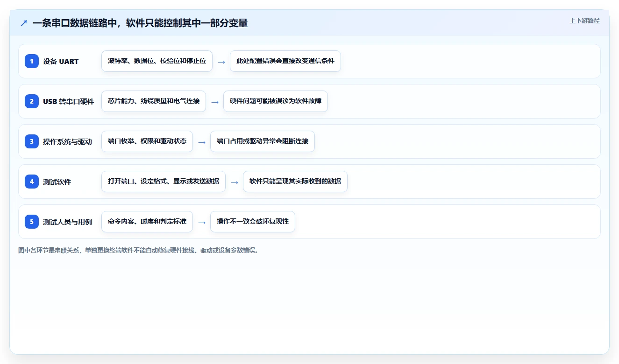Click the 此处配置错误会直接改变通信条件 box

285,61
